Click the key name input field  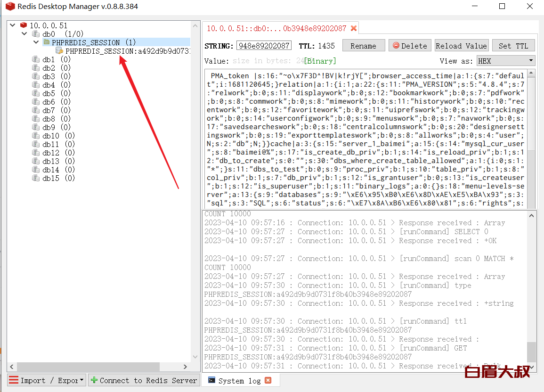point(264,46)
